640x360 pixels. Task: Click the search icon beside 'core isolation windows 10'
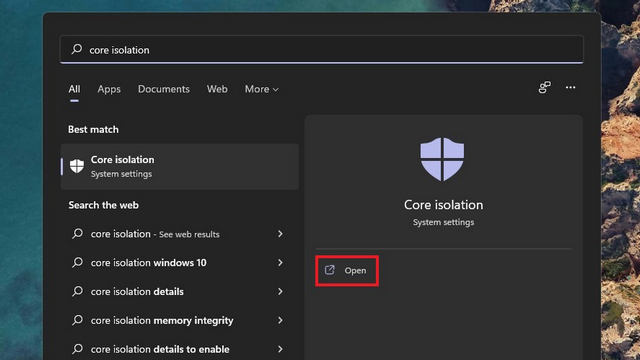78,262
